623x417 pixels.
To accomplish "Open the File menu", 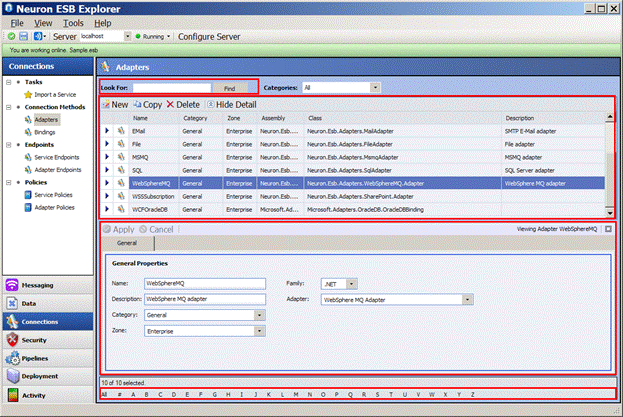I will (x=17, y=23).
